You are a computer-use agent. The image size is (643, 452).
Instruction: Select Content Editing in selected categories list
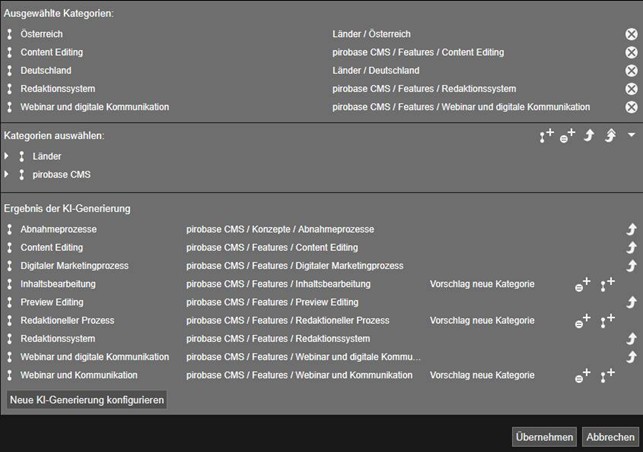point(51,52)
